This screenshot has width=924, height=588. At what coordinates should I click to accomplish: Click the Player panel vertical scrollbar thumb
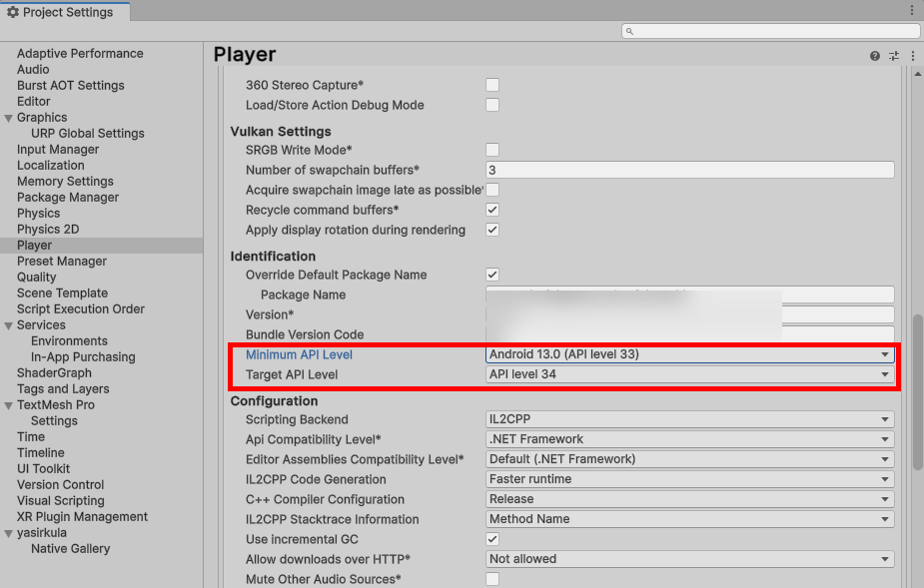pyautogui.click(x=918, y=392)
